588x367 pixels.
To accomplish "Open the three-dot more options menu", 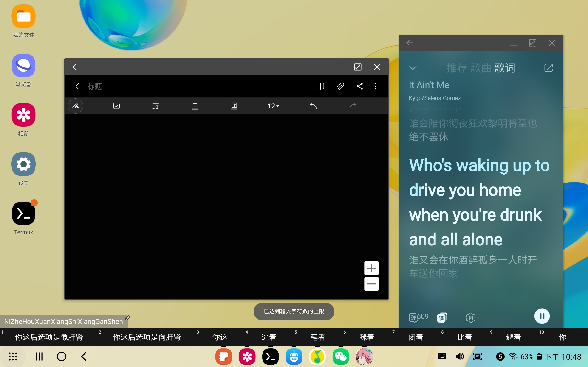I will click(375, 86).
